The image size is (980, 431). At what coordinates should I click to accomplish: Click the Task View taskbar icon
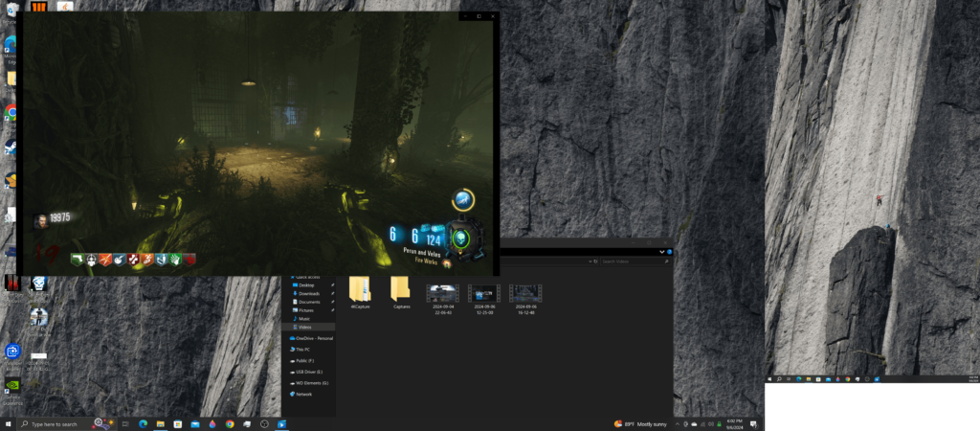coord(125,423)
